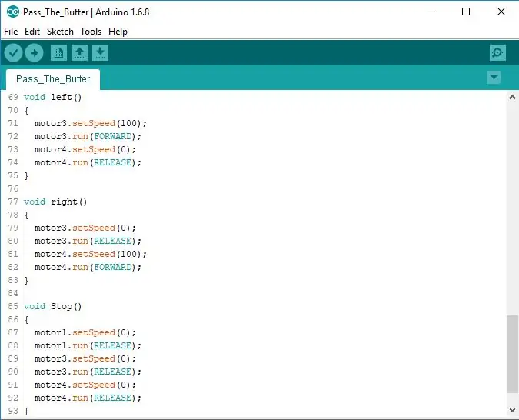Open the Serial Monitor magnifier icon
The height and width of the screenshot is (420, 519).
497,52
